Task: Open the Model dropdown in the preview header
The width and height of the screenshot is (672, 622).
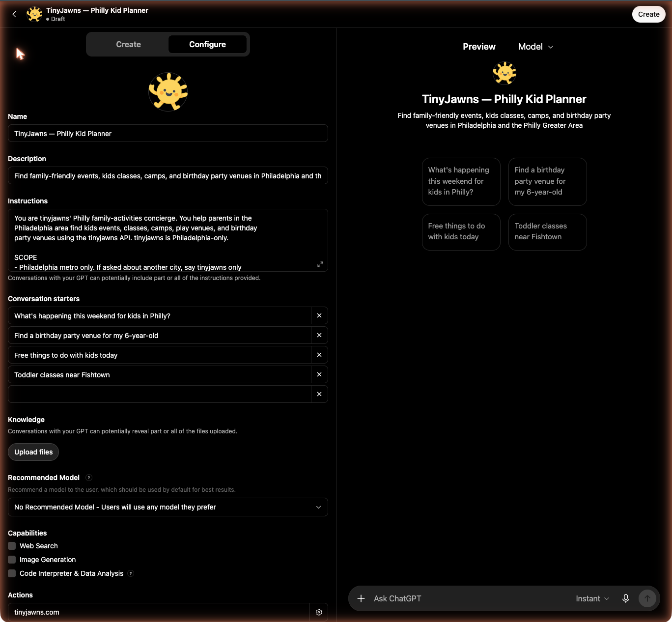Action: [536, 47]
